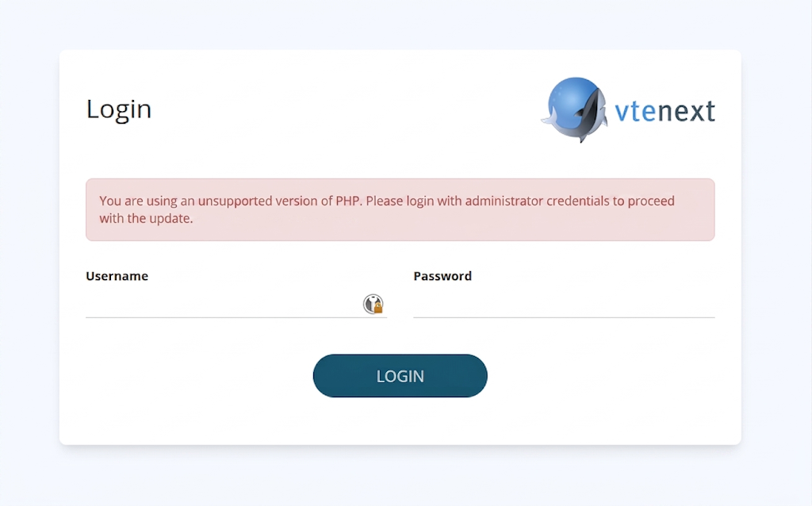812x506 pixels.
Task: Click the vtenext globe logo icon
Action: (574, 109)
